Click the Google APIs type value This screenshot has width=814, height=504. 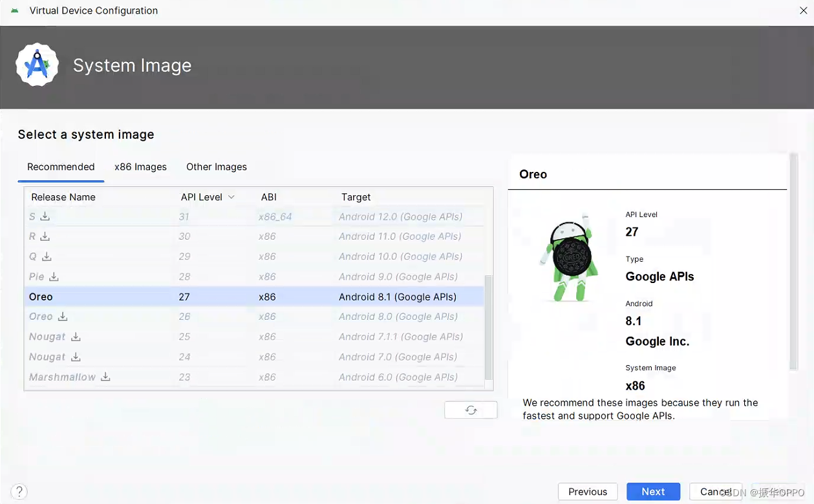tap(659, 277)
